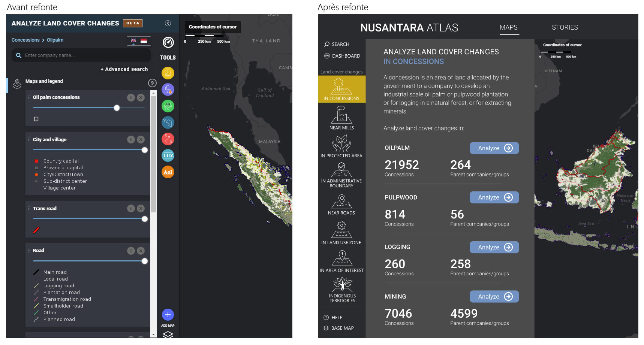
Task: Open the base map layers icon in old toolbar
Action: pos(168,335)
